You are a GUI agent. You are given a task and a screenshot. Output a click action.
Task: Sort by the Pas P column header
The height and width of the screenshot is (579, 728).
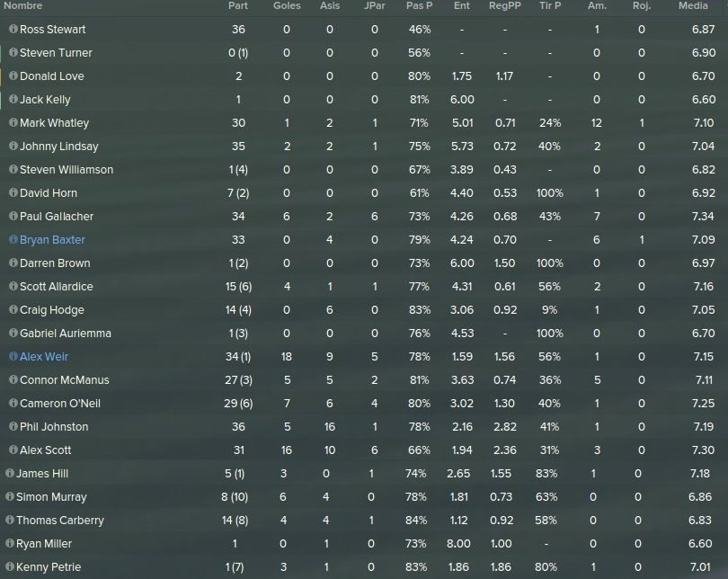pyautogui.click(x=419, y=5)
